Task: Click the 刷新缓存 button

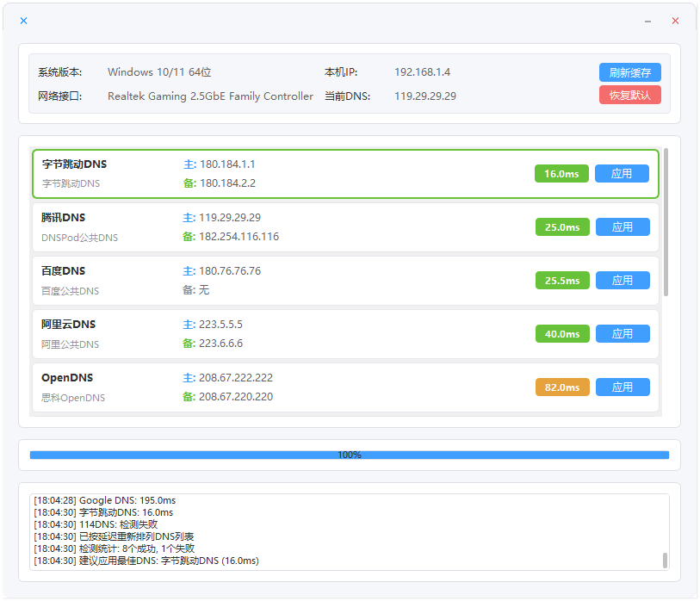Action: 629,72
